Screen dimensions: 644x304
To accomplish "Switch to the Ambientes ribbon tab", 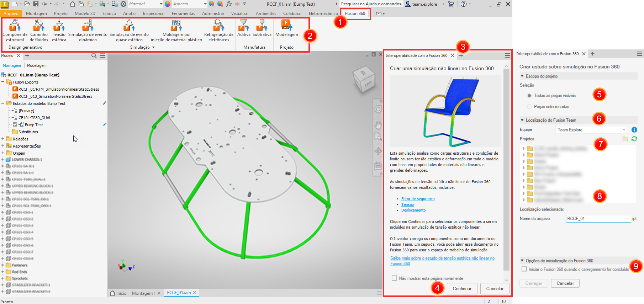I will click(x=266, y=14).
